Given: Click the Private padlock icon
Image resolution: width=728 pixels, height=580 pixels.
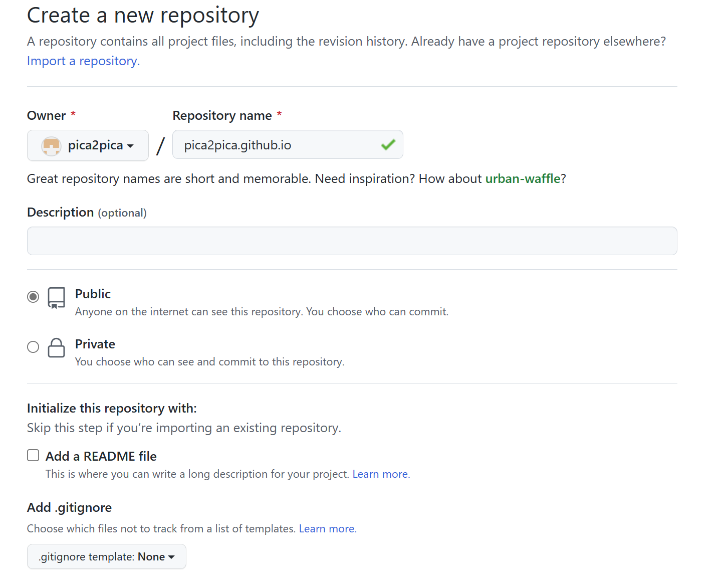Looking at the screenshot, I should [x=56, y=347].
